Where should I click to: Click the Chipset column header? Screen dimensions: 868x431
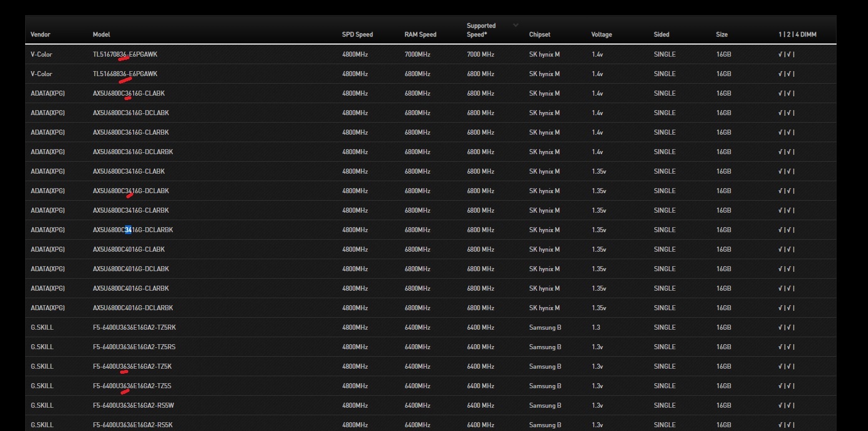[539, 35]
